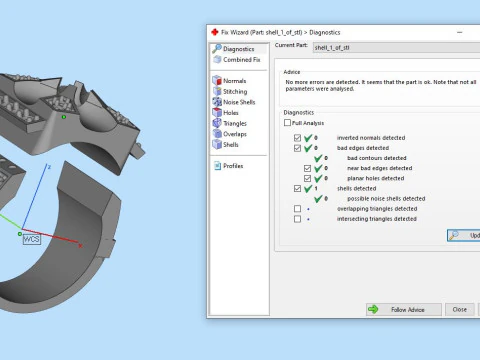Click the Close button in wizard
This screenshot has width=480, height=360.
coord(460,310)
